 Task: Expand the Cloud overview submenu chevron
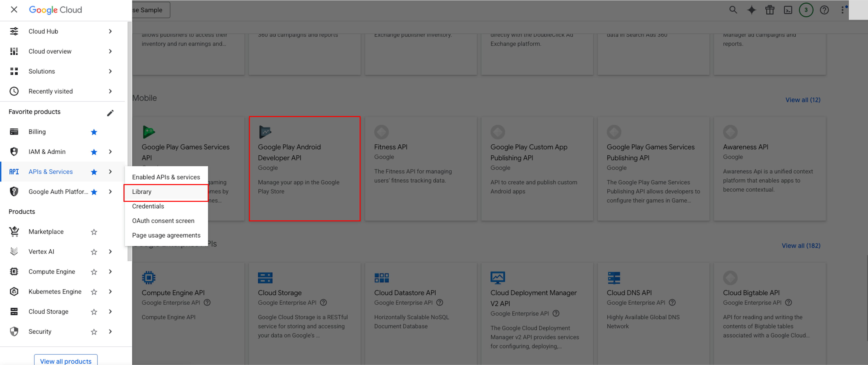coord(110,51)
